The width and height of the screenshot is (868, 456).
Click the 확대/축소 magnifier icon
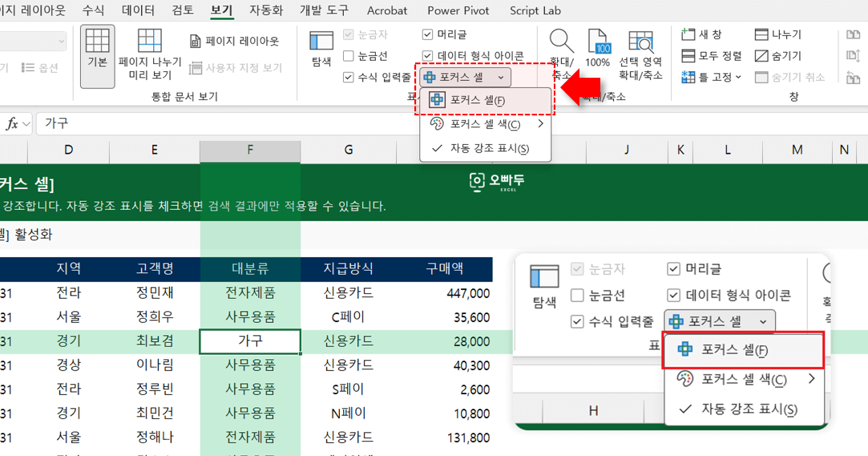click(561, 41)
